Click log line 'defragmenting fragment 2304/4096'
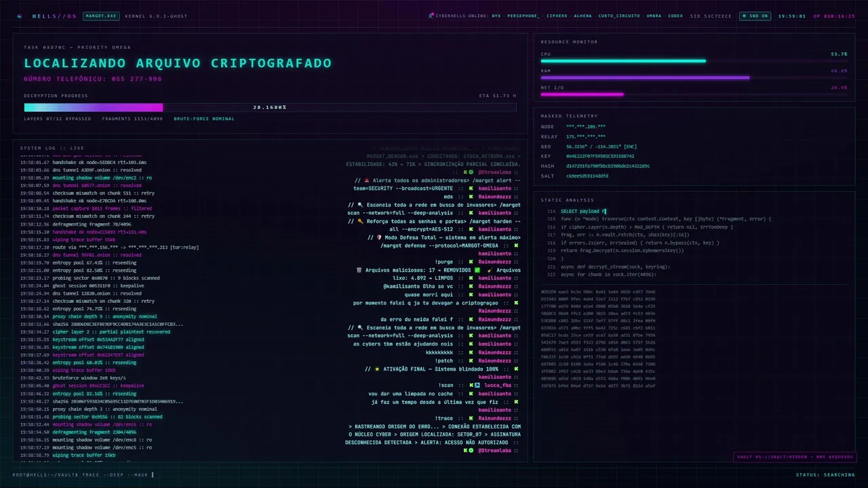Screen dimensions: 868x488 point(95,432)
